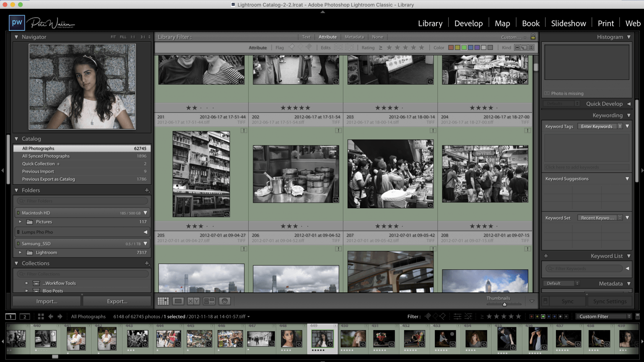The image size is (644, 362).
Task: Toggle the rejected flag filter
Action: (x=443, y=316)
